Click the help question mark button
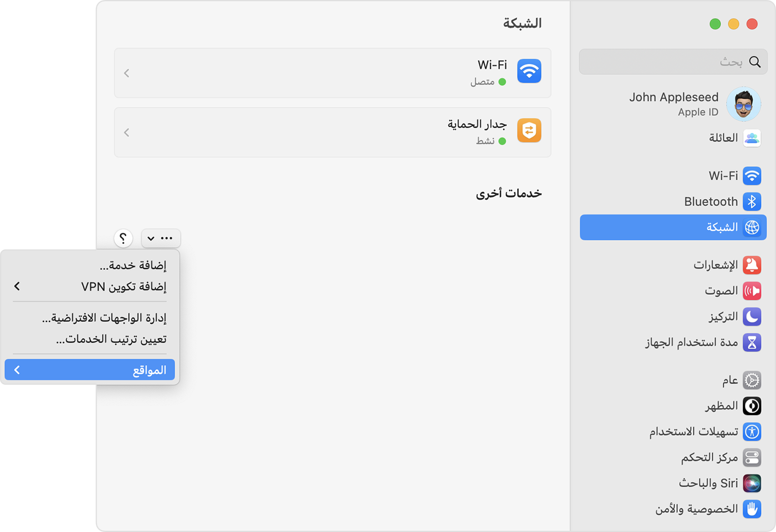Image resolution: width=776 pixels, height=532 pixels. click(x=123, y=238)
